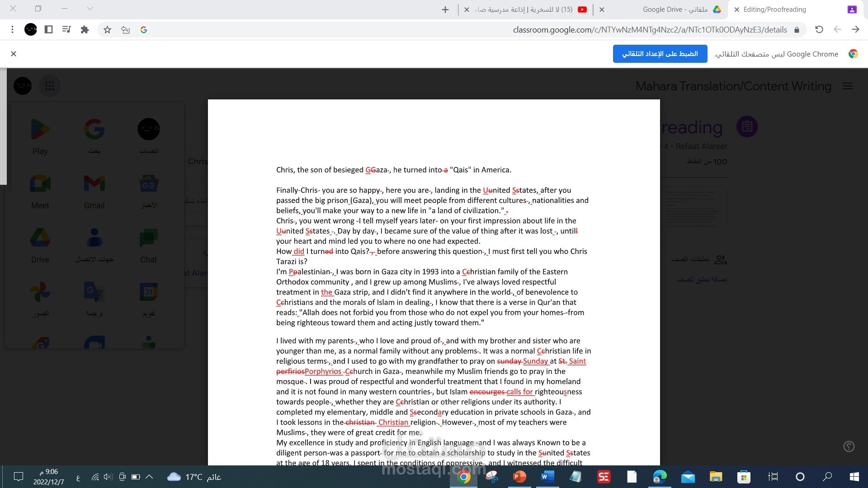Open the tab search dropdown arrow
The height and width of the screenshot is (488, 868).
pos(90,9)
